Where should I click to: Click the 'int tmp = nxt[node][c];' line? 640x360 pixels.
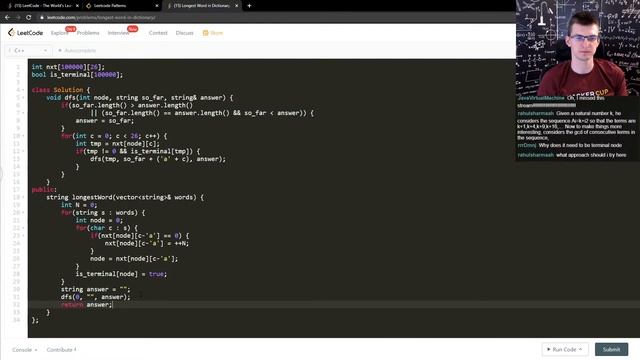[x=118, y=144]
